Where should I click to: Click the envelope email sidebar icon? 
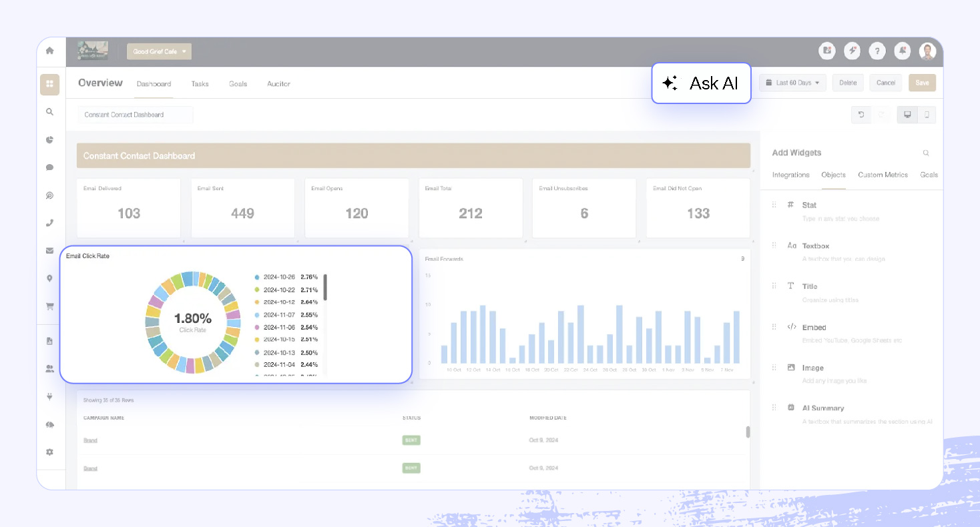[49, 251]
